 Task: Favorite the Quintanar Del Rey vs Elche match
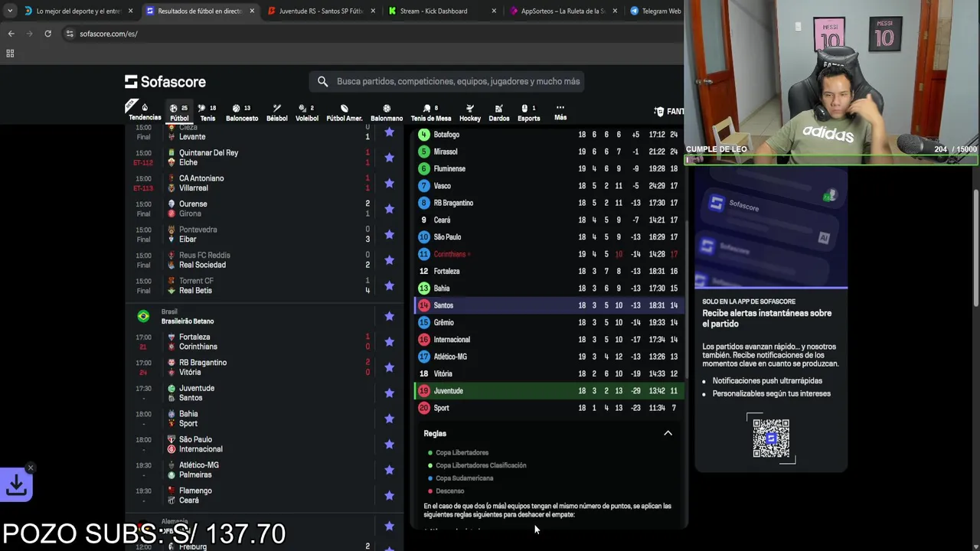click(389, 158)
